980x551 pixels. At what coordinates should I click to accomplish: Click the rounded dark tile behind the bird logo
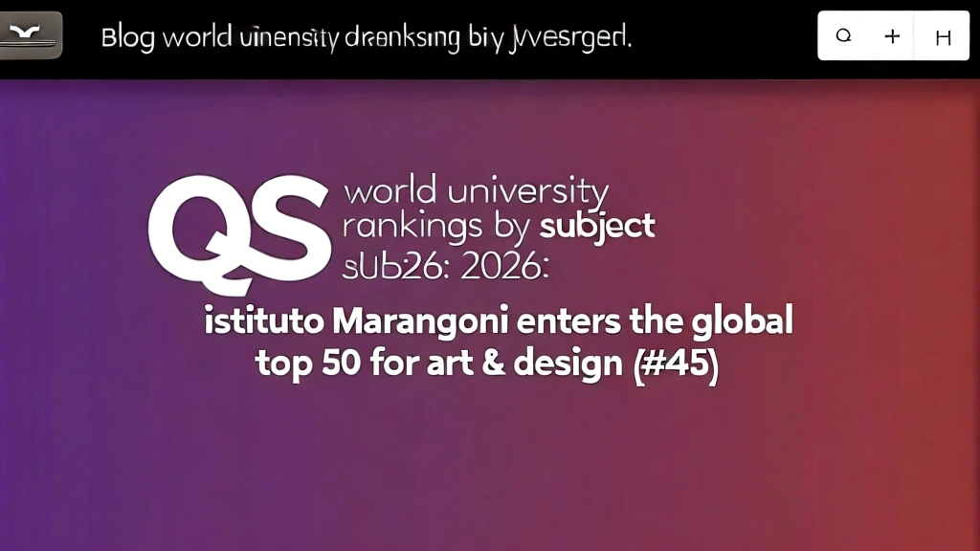point(31,33)
